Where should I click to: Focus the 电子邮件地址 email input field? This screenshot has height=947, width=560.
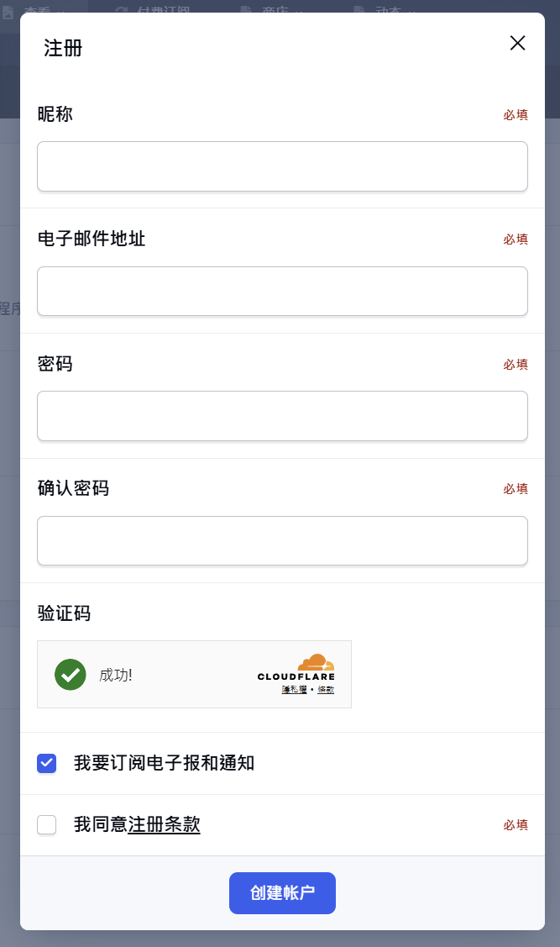(x=282, y=291)
